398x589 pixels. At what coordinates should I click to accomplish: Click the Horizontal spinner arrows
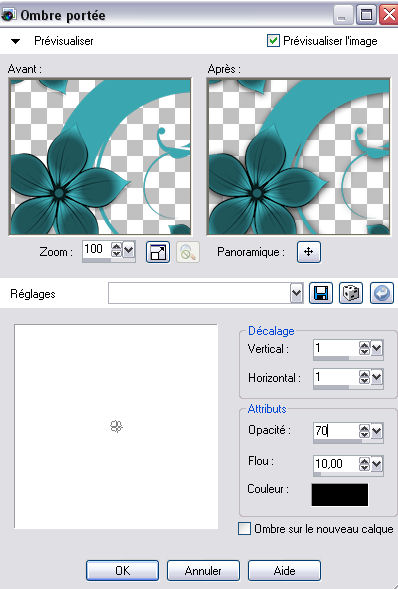coord(364,377)
